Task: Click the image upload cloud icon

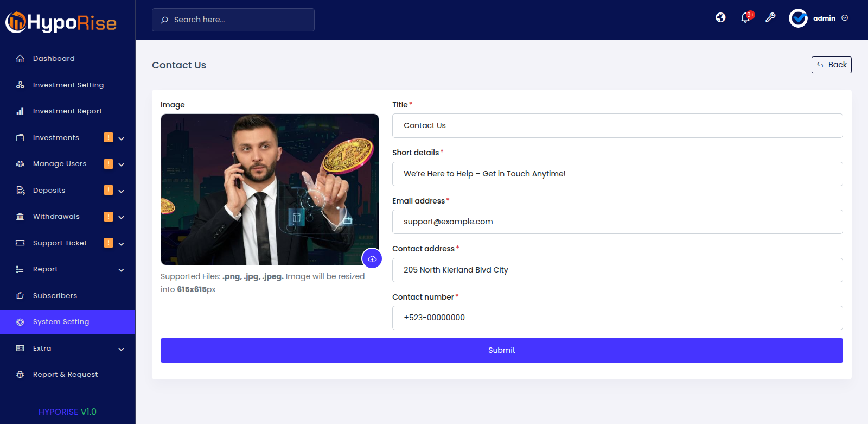Action: coord(372,258)
